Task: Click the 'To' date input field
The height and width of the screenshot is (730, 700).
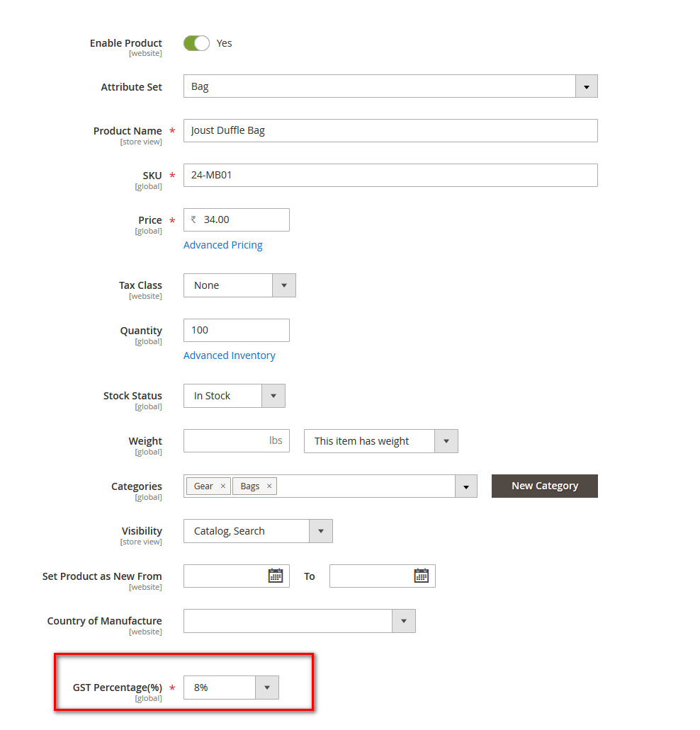Action: 383,576
